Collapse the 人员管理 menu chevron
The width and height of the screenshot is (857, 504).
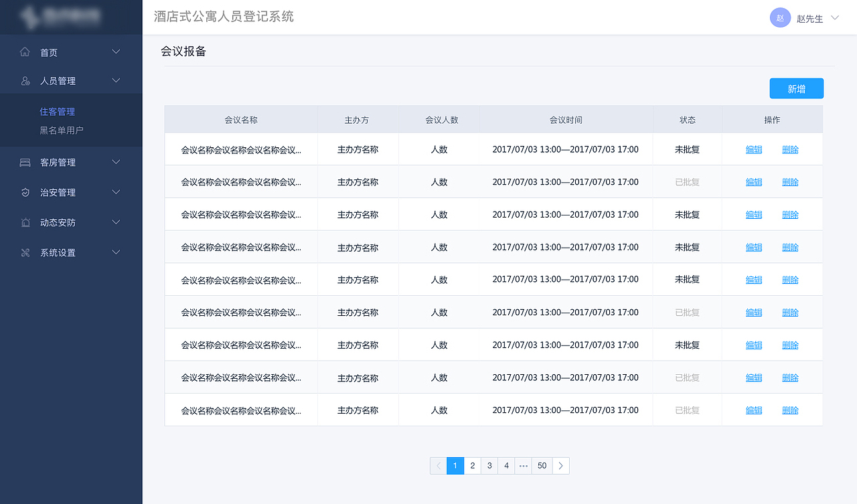coord(116,81)
